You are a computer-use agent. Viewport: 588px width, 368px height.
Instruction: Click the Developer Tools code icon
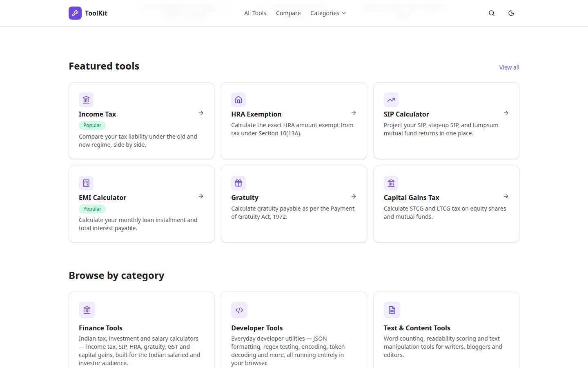coord(239,310)
